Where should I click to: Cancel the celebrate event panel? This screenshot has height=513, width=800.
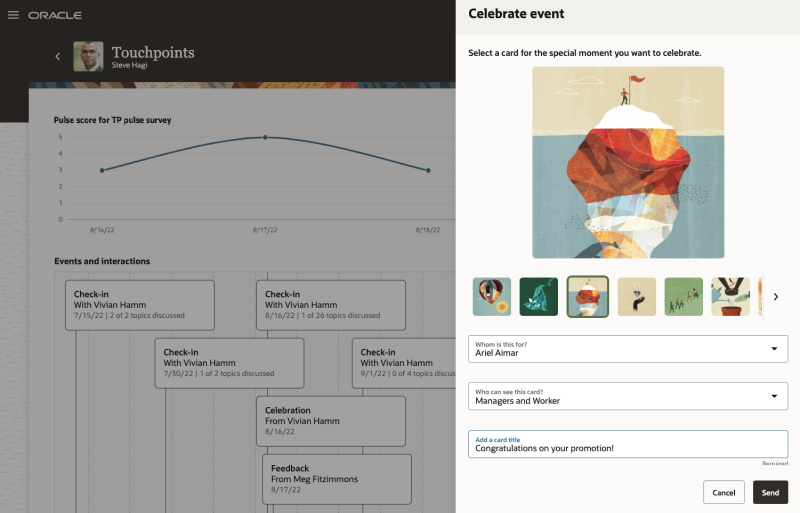point(723,492)
